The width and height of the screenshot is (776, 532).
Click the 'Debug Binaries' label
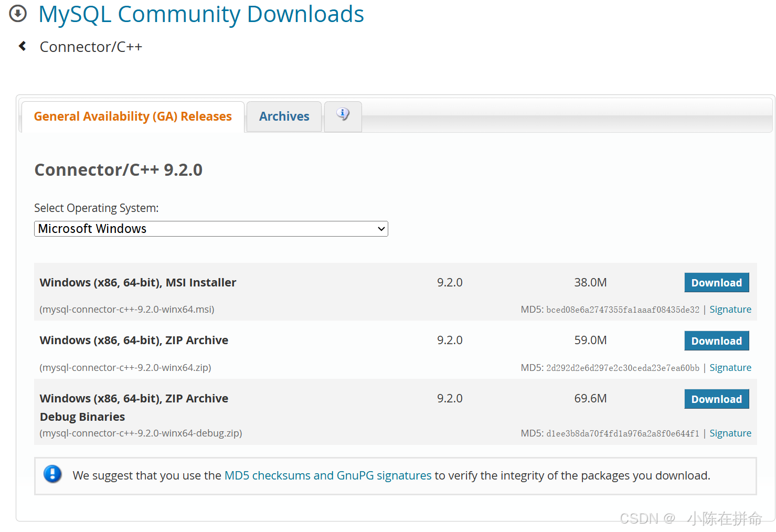(82, 417)
